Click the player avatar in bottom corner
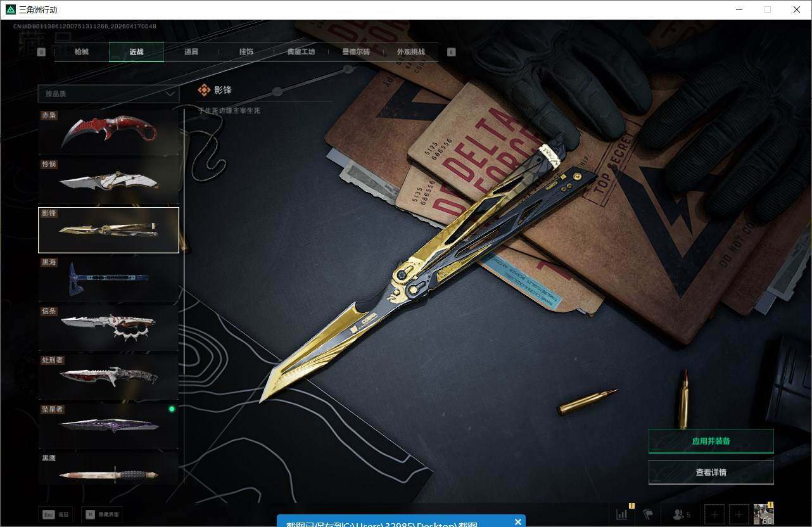This screenshot has height=527, width=812. [763, 514]
